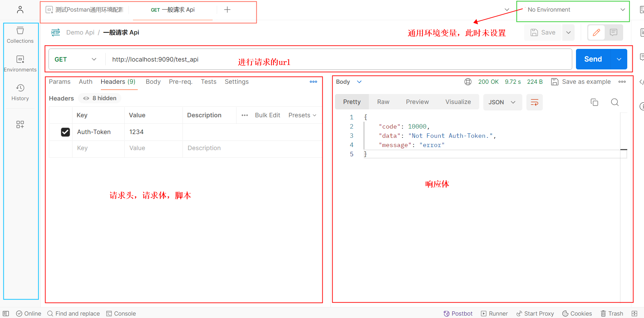Show the 8 hidden headers
The image size is (644, 318).
point(100,98)
